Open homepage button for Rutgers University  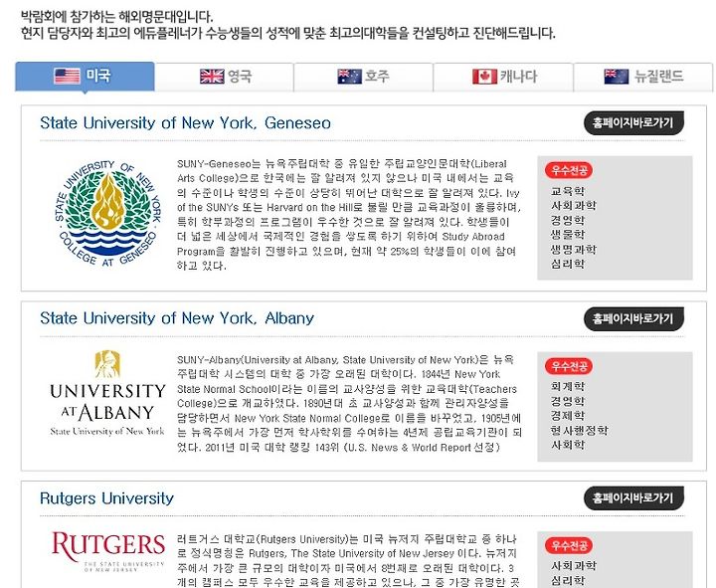tap(633, 498)
